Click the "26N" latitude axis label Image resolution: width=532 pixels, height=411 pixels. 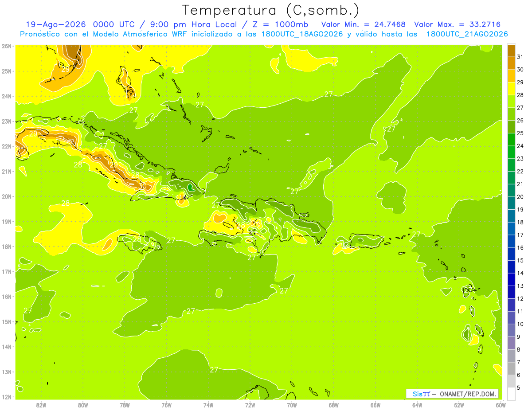point(6,46)
